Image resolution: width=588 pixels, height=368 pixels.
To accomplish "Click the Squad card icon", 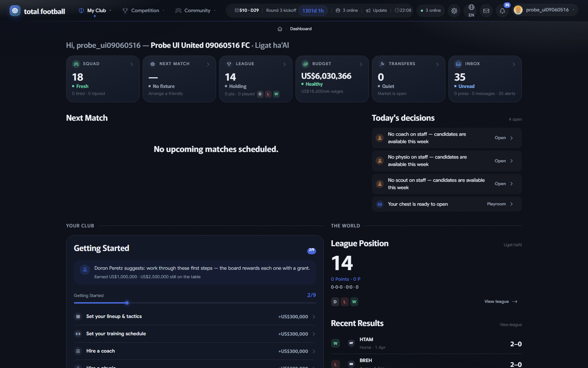I will 76,64.
